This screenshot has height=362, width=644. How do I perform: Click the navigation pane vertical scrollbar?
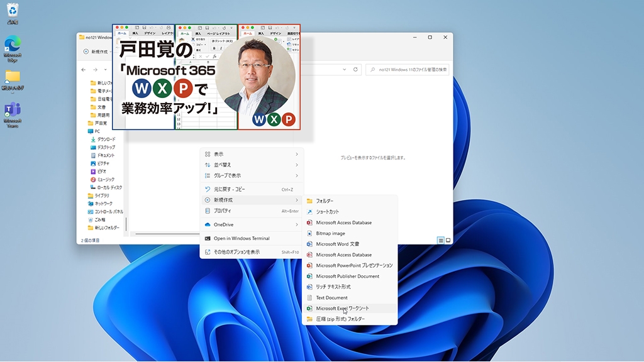[x=126, y=224]
